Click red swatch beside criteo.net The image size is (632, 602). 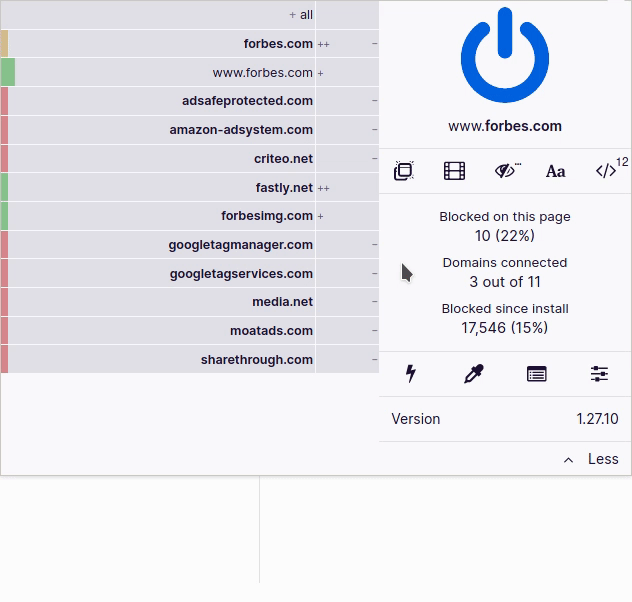(4, 159)
